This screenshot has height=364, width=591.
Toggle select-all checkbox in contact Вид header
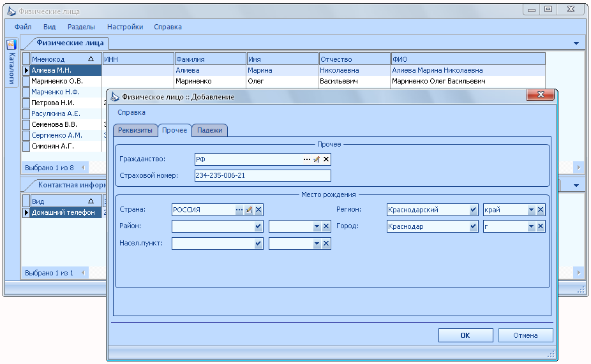coord(26,201)
